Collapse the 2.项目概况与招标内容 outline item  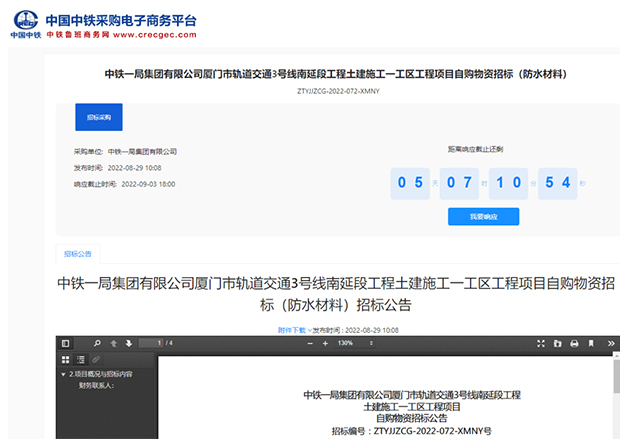(x=63, y=374)
